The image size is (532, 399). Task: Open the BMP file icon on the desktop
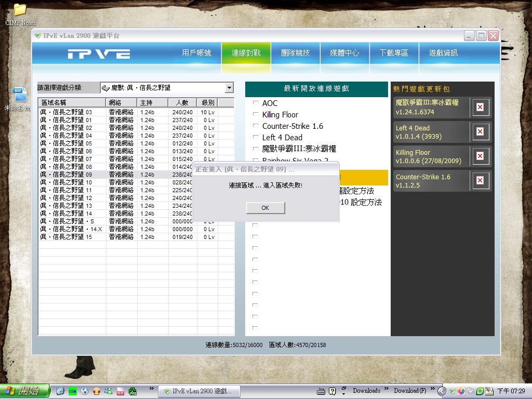pos(20,95)
